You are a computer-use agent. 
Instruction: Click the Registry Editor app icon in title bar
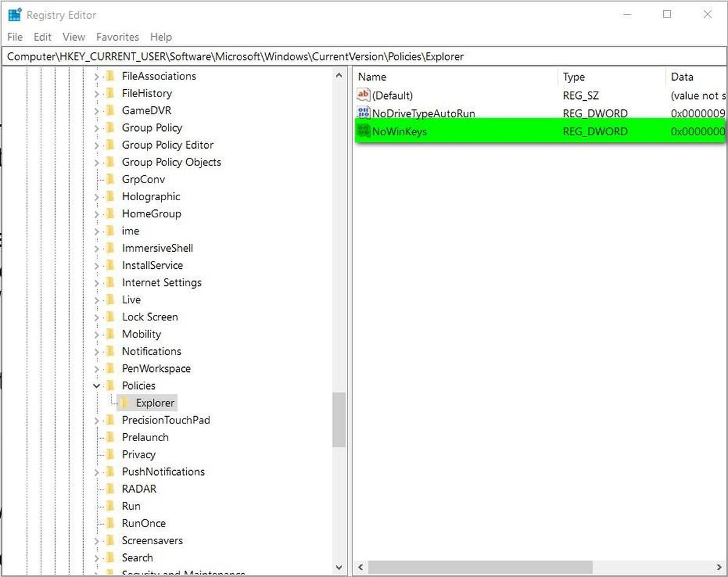tap(15, 15)
